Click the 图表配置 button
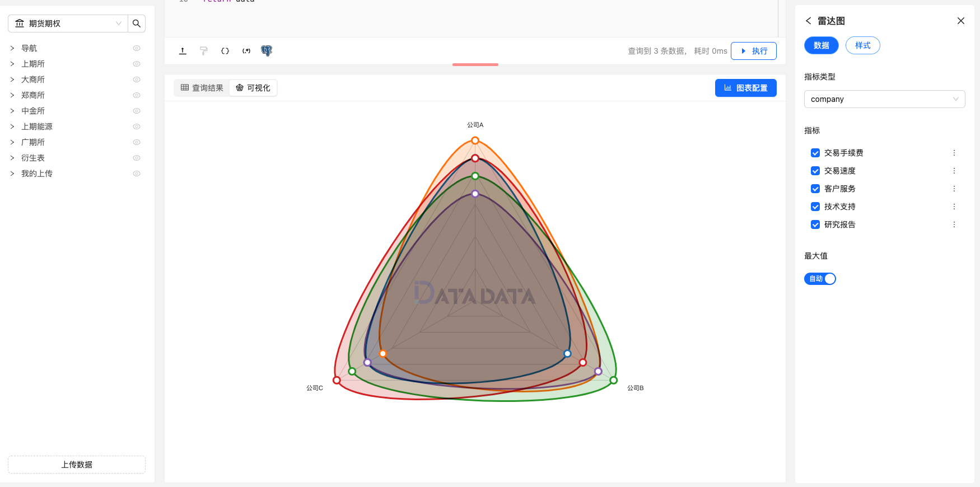 click(x=745, y=88)
